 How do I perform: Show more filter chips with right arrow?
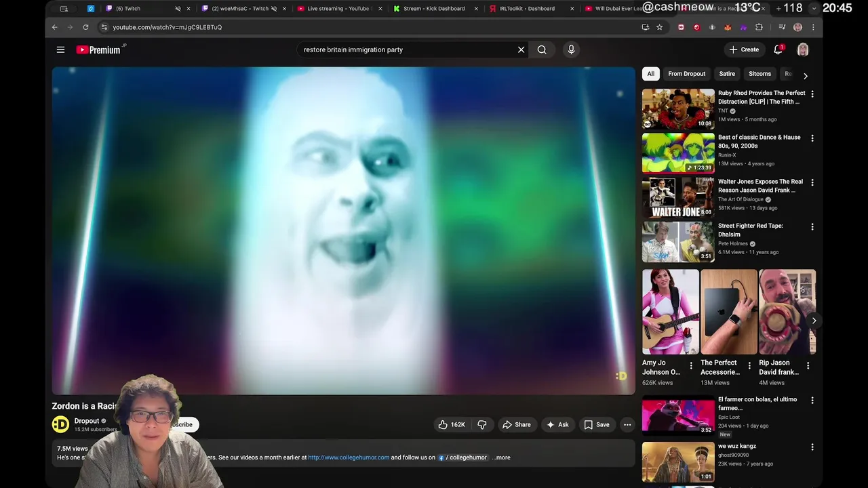(x=806, y=76)
